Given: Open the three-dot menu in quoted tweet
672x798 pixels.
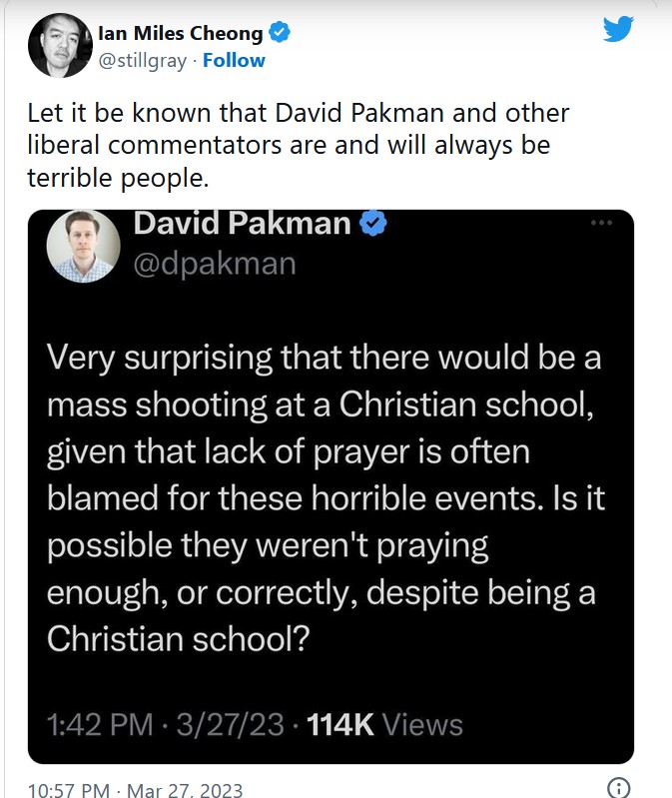Looking at the screenshot, I should coord(601,223).
